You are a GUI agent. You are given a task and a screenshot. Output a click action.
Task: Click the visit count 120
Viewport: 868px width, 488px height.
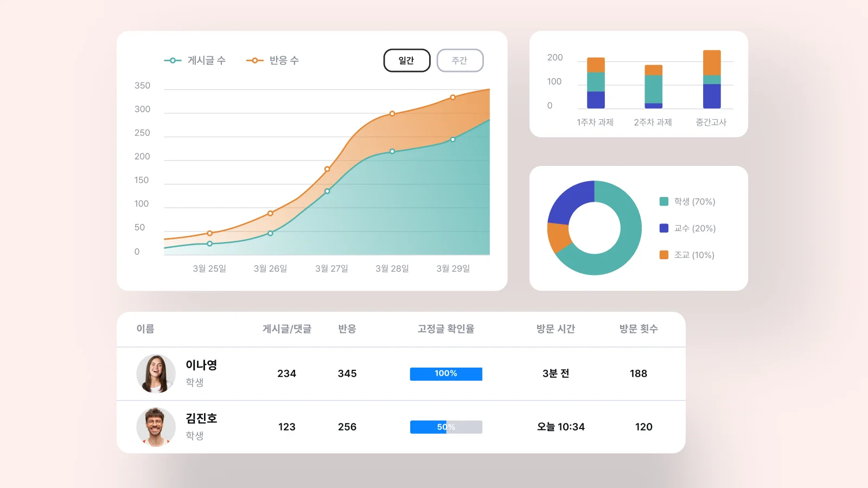tap(644, 427)
